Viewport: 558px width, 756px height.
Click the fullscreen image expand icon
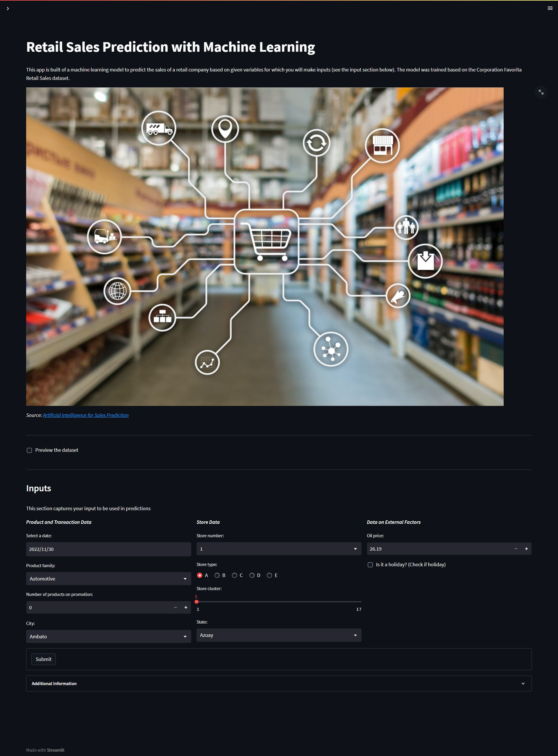[x=541, y=92]
